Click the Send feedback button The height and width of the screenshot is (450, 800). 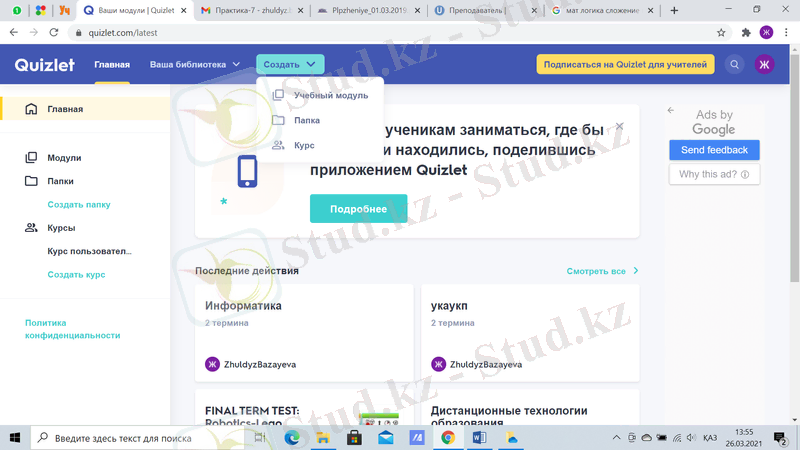point(714,150)
